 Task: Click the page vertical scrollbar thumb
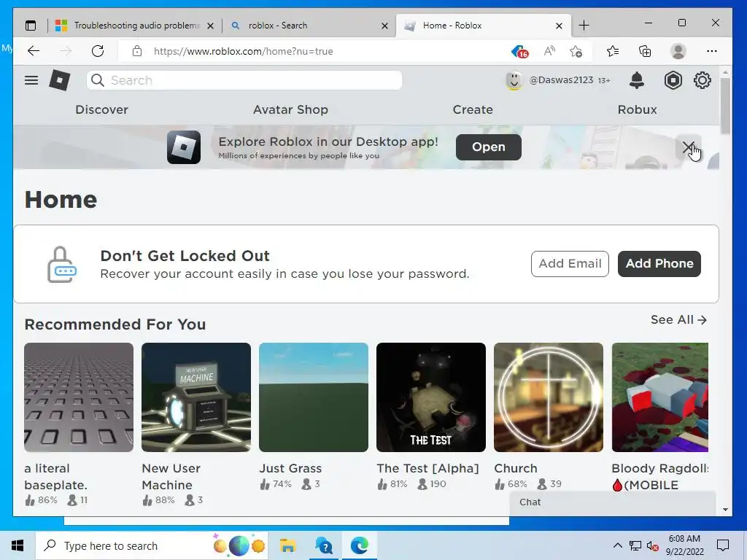point(725,106)
